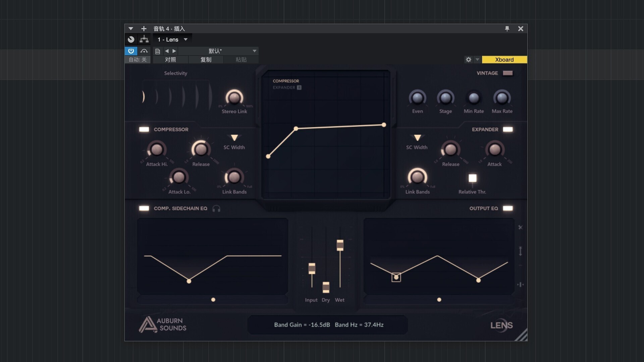Click the Min Rate knob
Image resolution: width=644 pixels, height=362 pixels.
tap(474, 98)
